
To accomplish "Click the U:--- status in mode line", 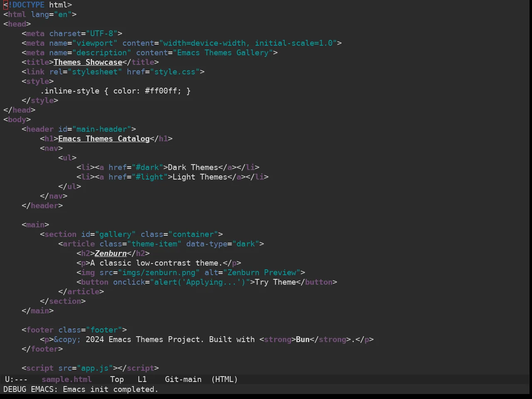I will click(x=16, y=379).
